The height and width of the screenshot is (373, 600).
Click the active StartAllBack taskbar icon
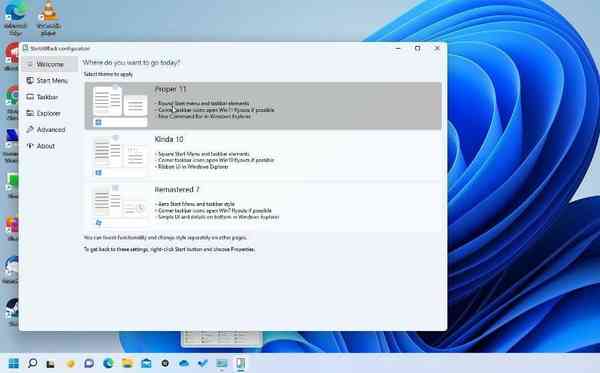pos(241,363)
